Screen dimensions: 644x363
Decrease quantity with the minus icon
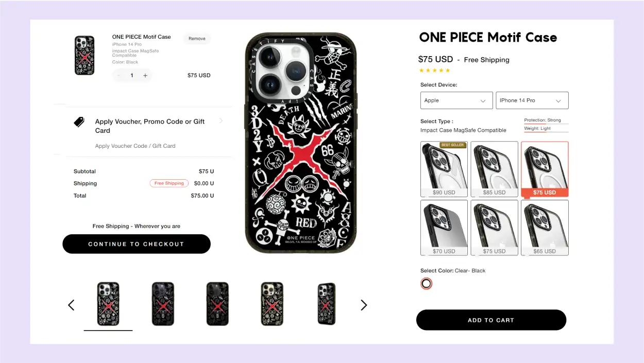[119, 76]
